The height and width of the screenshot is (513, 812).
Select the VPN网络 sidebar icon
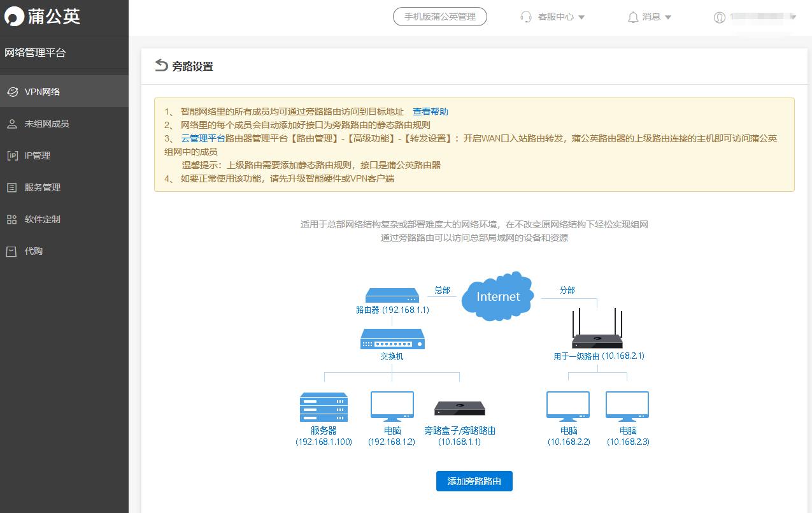tap(13, 91)
